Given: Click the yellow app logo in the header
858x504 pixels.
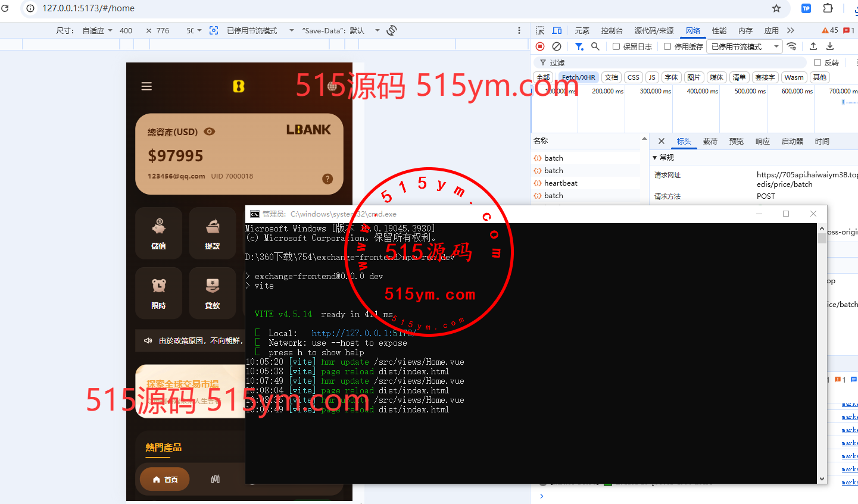Looking at the screenshot, I should (x=239, y=86).
